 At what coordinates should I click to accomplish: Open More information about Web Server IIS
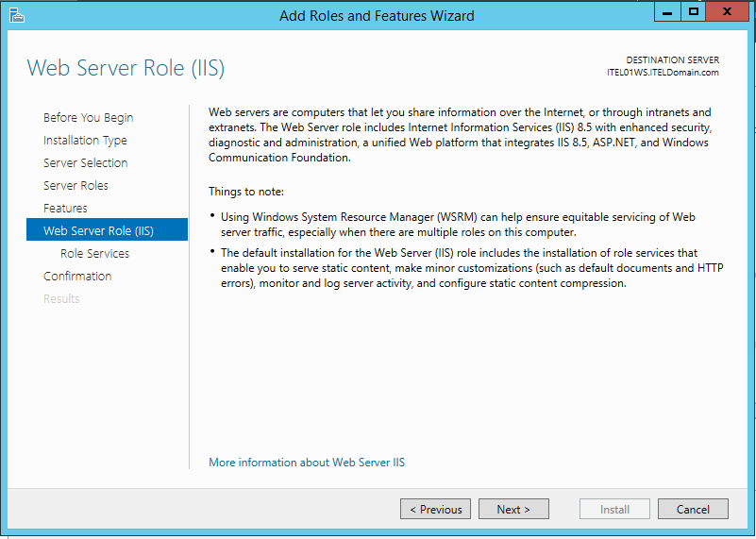[x=307, y=463]
